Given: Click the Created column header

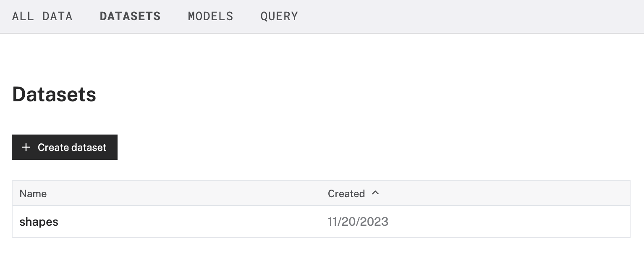Looking at the screenshot, I should point(347,193).
